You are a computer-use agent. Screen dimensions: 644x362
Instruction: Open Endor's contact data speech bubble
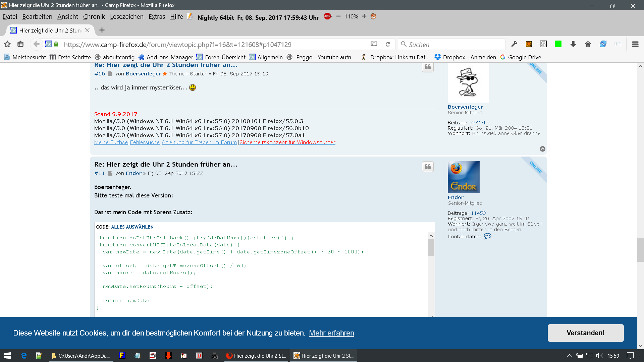[487, 236]
